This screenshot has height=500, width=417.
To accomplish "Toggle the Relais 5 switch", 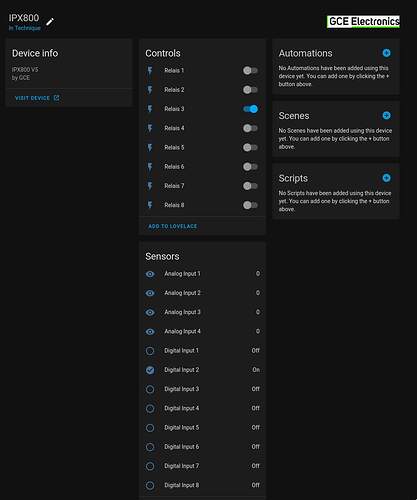I will (250, 148).
